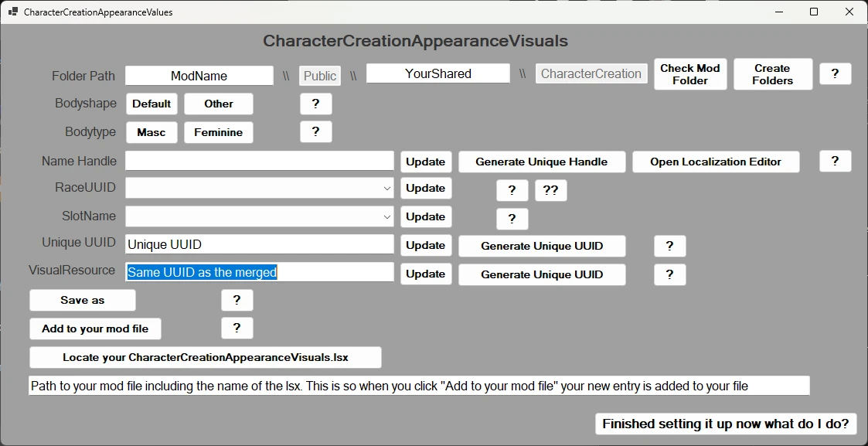Open the Bodyshape help question mark
This screenshot has height=446, width=868.
coord(315,104)
